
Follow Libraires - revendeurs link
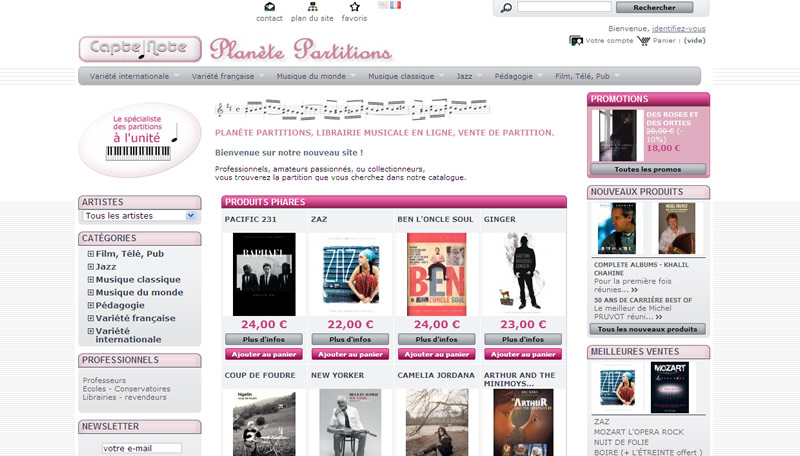(x=124, y=397)
